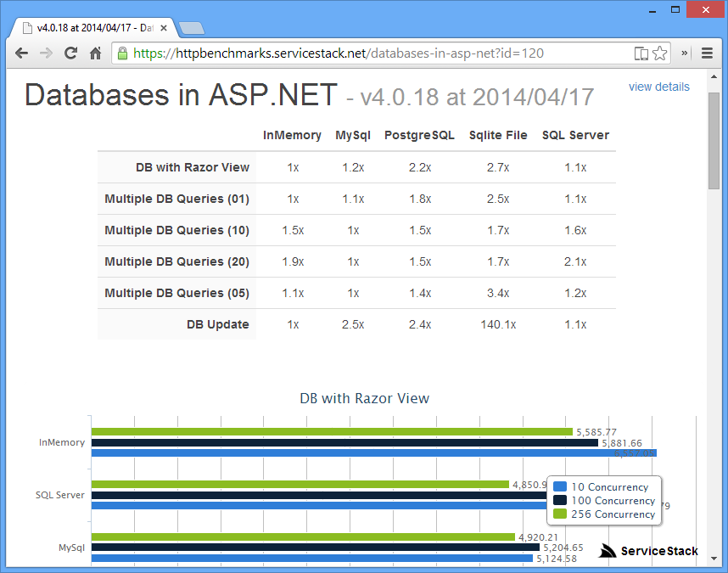Open a new tab with the tab-strip button
This screenshot has width=728, height=573.
[192, 29]
